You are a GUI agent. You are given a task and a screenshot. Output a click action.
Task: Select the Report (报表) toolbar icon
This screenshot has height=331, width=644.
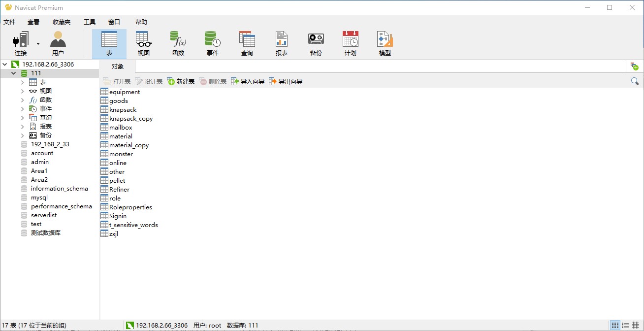(x=282, y=44)
